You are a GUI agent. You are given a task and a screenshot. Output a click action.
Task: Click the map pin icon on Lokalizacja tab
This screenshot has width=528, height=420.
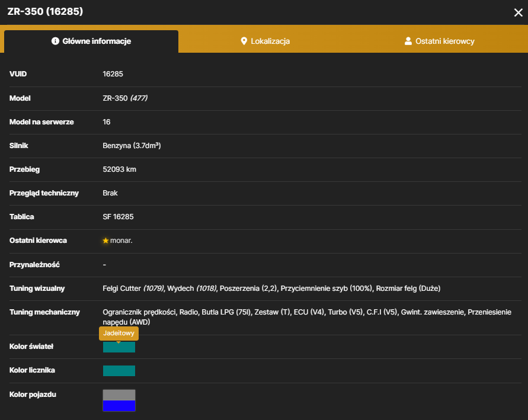[244, 41]
